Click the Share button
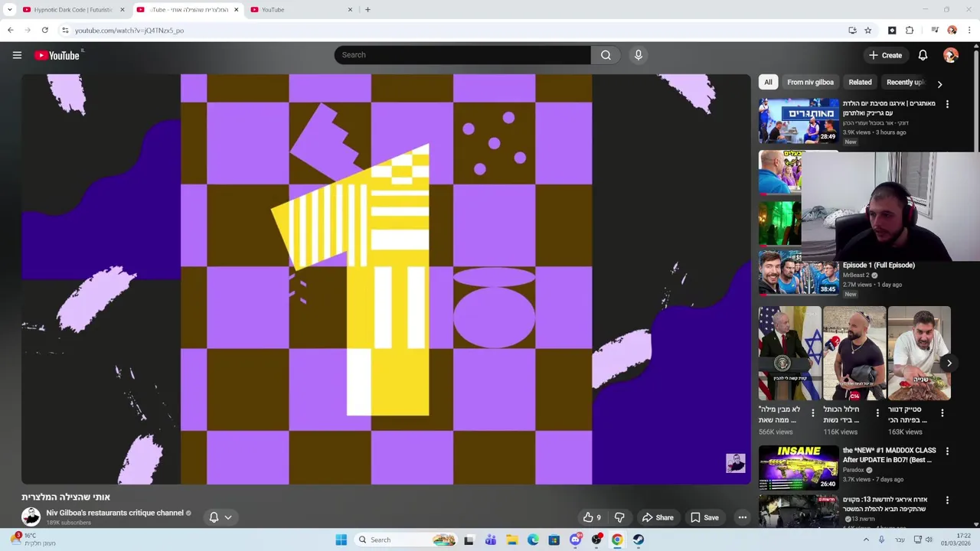The height and width of the screenshot is (551, 980). click(658, 517)
